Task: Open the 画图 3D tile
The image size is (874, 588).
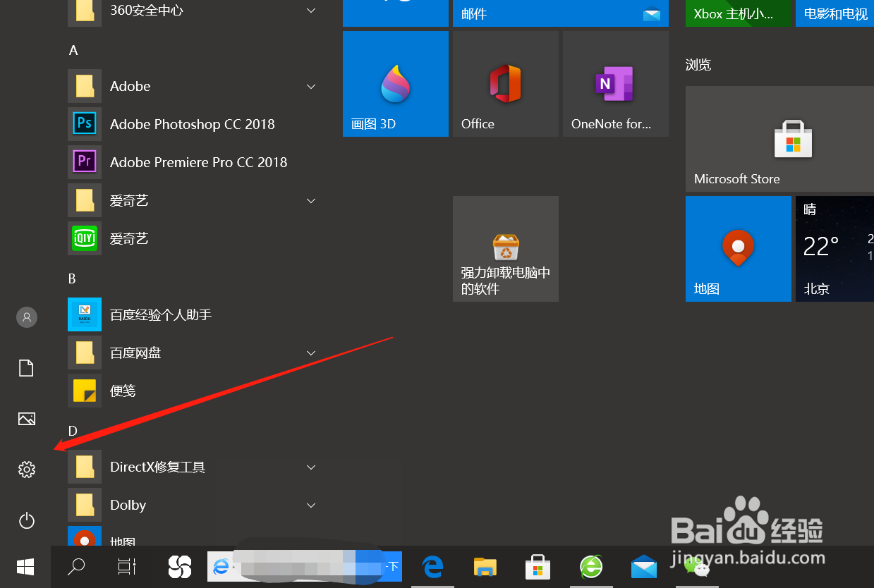Action: [x=396, y=84]
